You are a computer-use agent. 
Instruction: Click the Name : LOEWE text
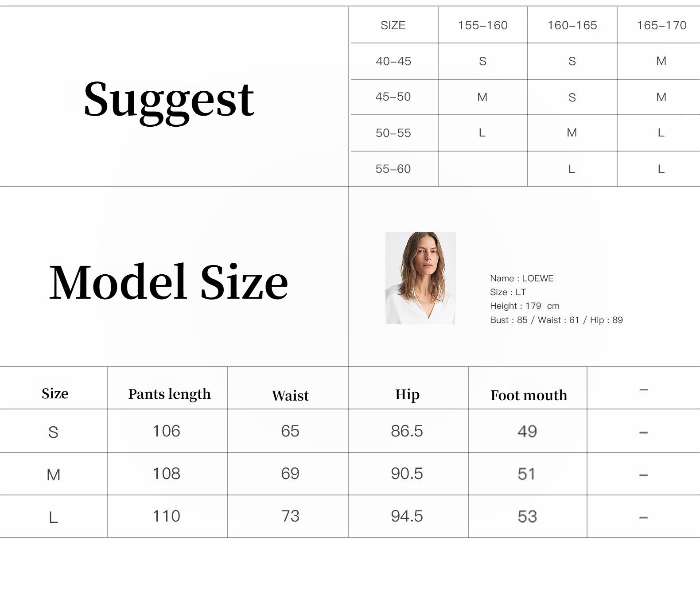tap(521, 278)
